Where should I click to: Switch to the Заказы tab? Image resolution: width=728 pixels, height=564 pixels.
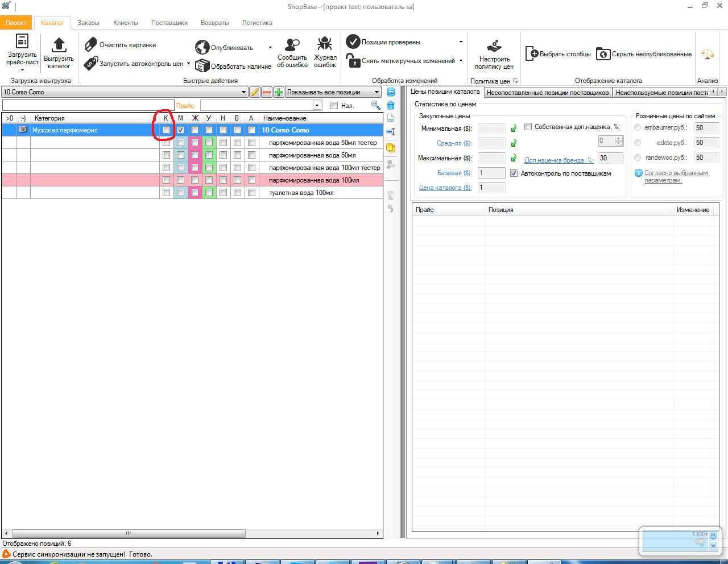click(88, 23)
